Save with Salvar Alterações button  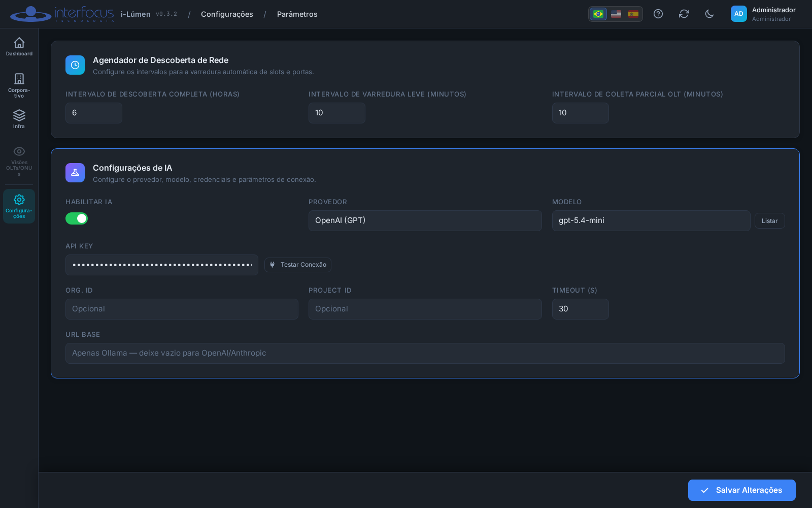[x=742, y=490]
